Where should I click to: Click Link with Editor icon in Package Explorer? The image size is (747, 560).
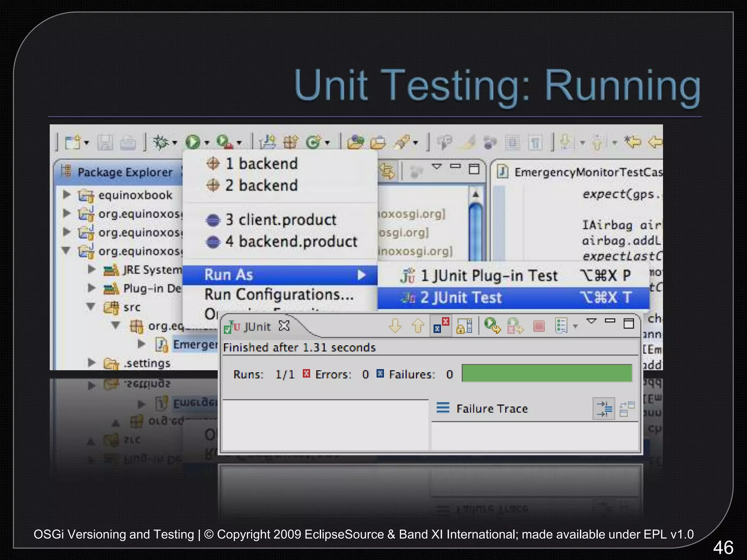(x=387, y=171)
